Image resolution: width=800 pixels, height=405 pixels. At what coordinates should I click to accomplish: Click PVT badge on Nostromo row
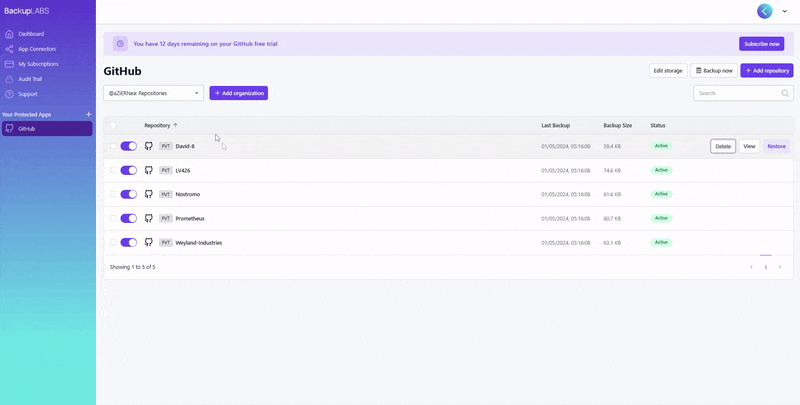pos(166,194)
